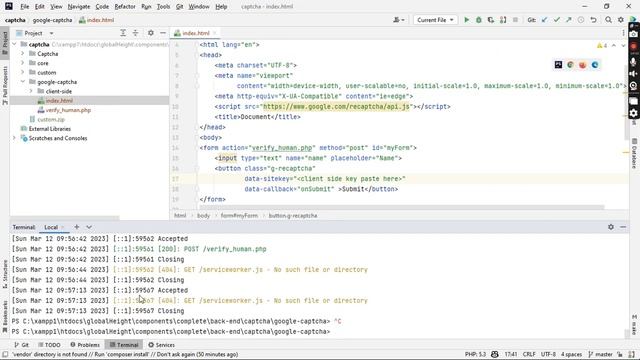This screenshot has width=640, height=360.
Task: Collapse the captcha project root
Action: [x=15, y=44]
